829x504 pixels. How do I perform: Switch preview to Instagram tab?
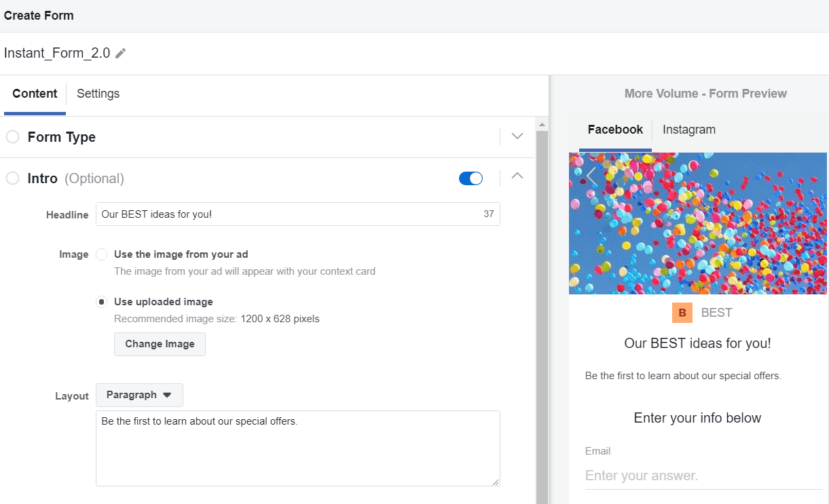coord(688,130)
